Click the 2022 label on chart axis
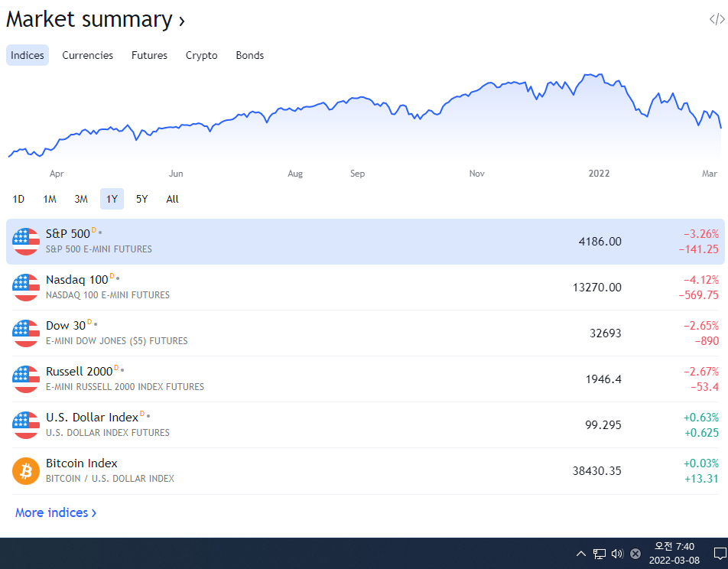This screenshot has height=569, width=728. pos(599,174)
